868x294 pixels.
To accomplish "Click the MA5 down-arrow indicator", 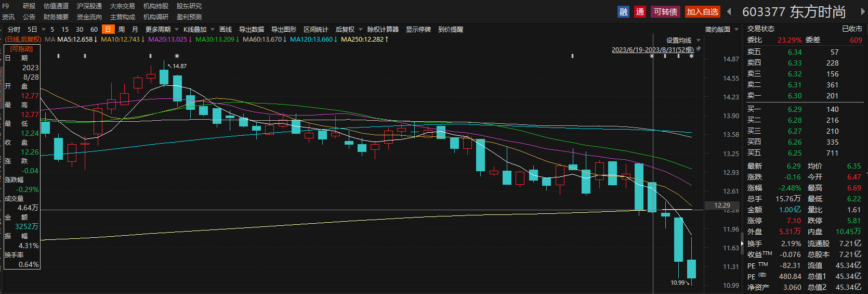I will (x=96, y=40).
